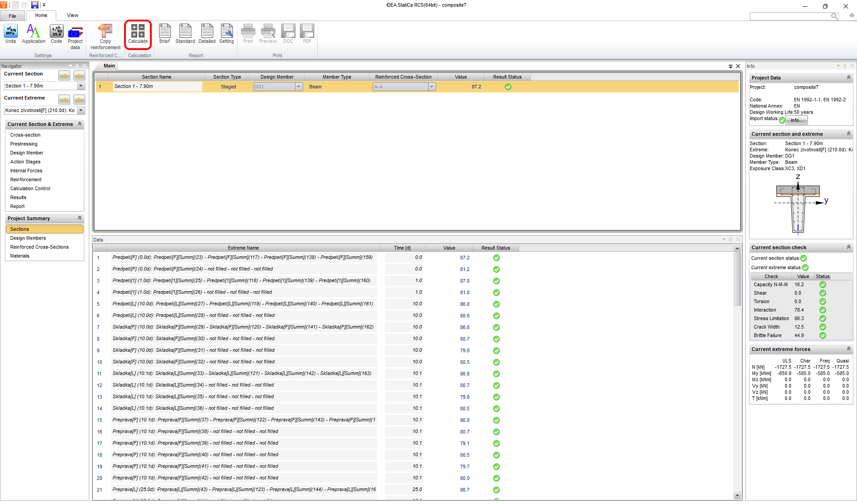857x504 pixels.
Task: Collapse Current Section & Extreme panel
Action: [79, 124]
